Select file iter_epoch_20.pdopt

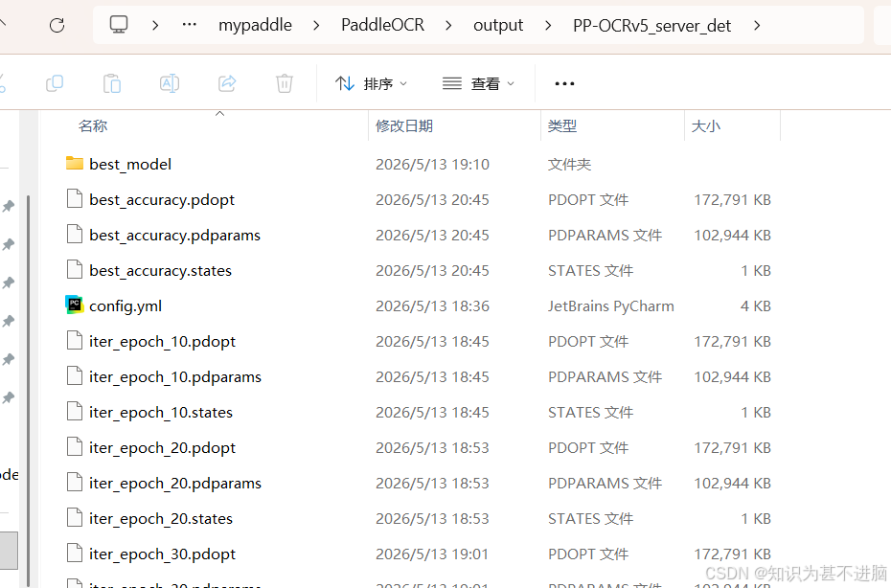(x=163, y=447)
